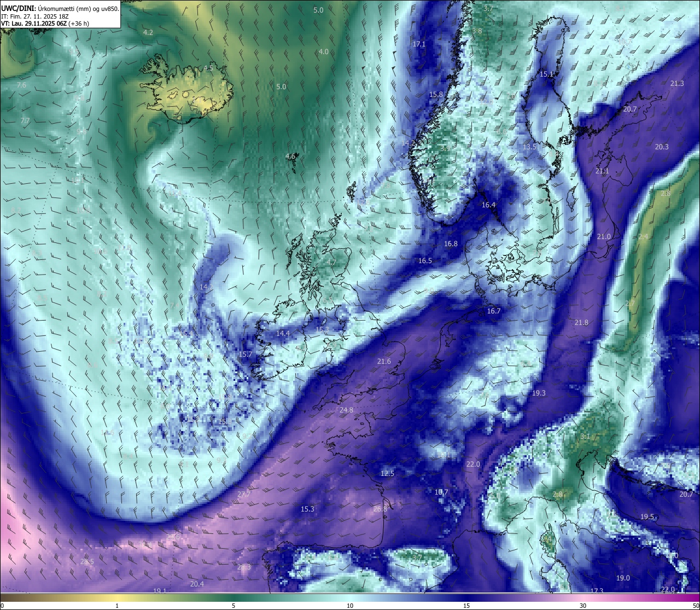The image size is (700, 610).
Task: Click the yellow segment of the color scale bar
Action: 117,597
